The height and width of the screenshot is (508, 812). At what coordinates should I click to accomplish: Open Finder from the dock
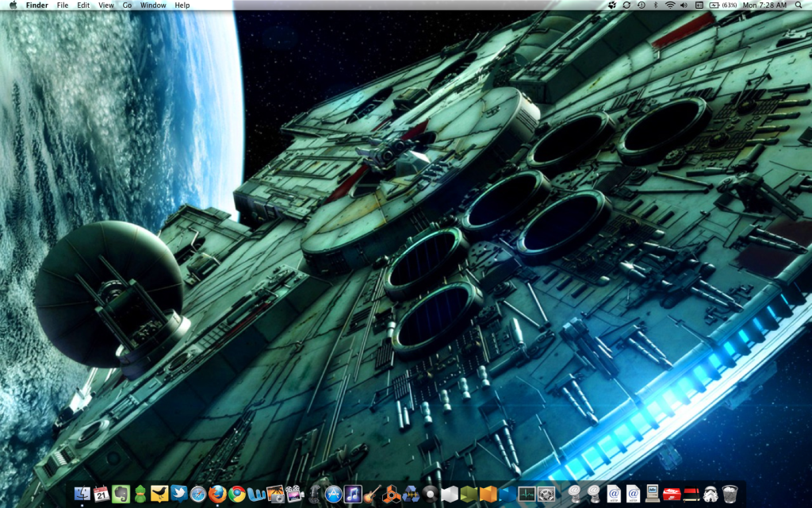(82, 494)
